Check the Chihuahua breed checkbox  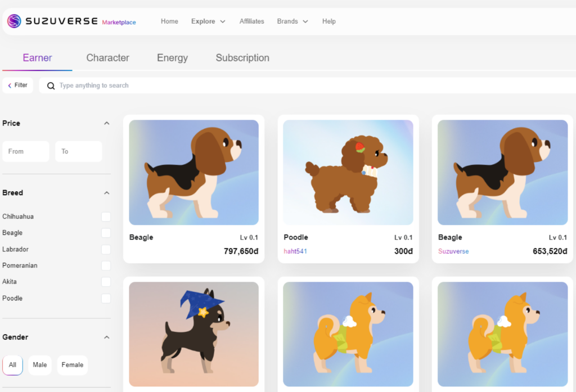pyautogui.click(x=106, y=217)
